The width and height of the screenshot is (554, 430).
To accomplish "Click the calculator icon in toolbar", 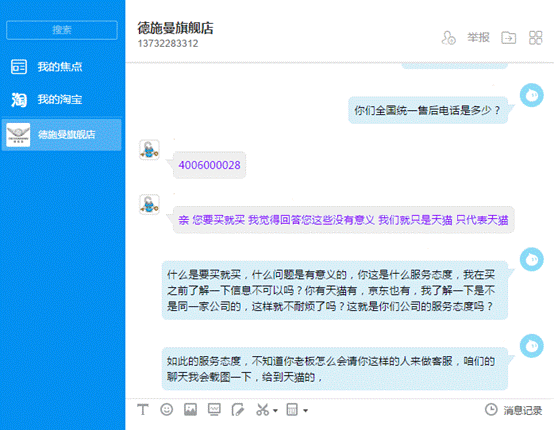I will click(292, 410).
